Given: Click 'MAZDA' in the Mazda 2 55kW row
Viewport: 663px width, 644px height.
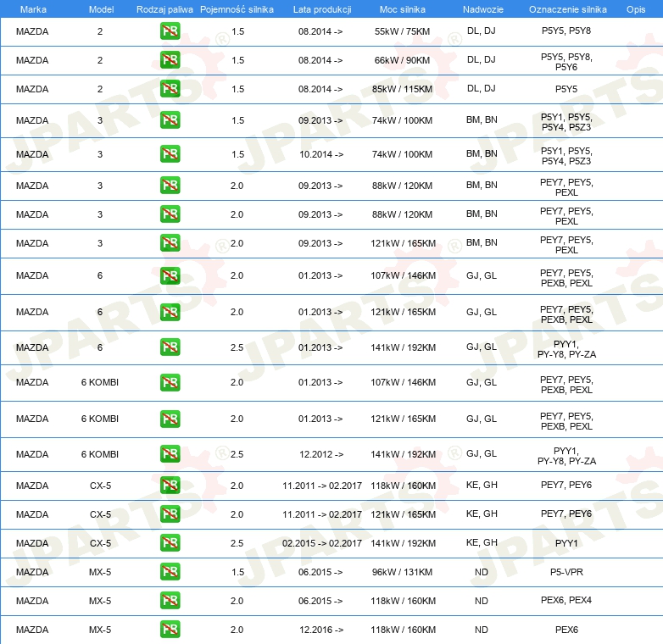Looking at the screenshot, I should 32,31.
